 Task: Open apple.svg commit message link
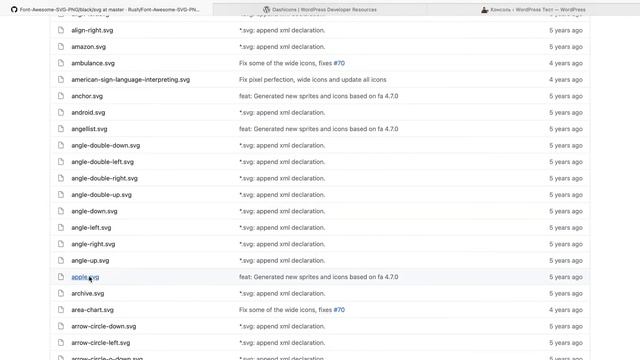pos(318,277)
